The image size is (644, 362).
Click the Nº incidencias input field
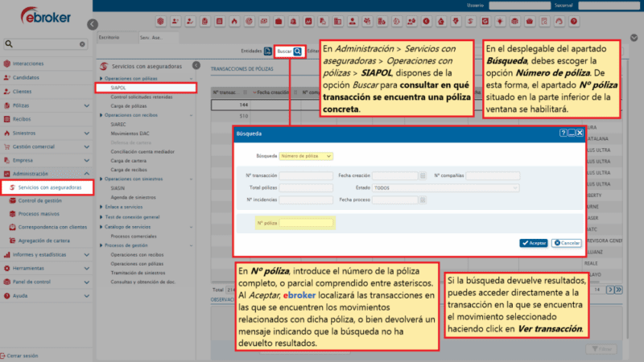306,200
